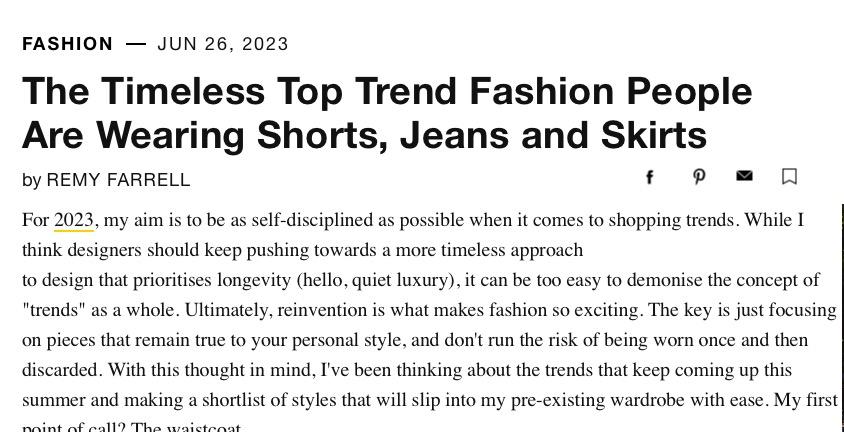Click the JUN 26, 2023 publish date
844x432 pixels.
(x=223, y=44)
